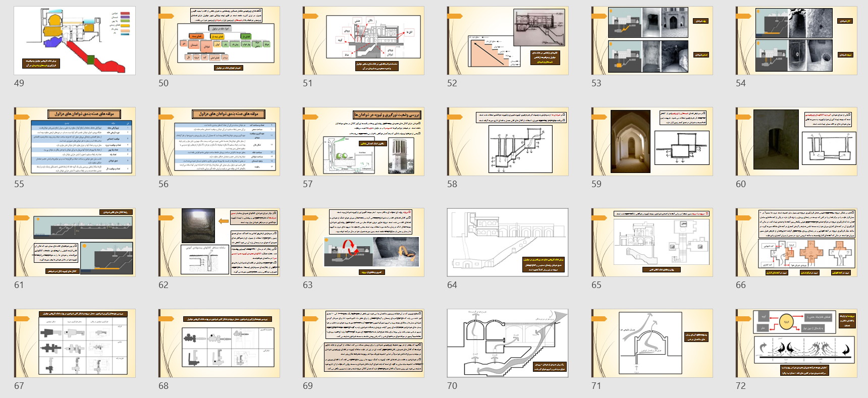The width and height of the screenshot is (868, 398).
Task: Open slide 53 with four cellar photos
Action: point(652,41)
